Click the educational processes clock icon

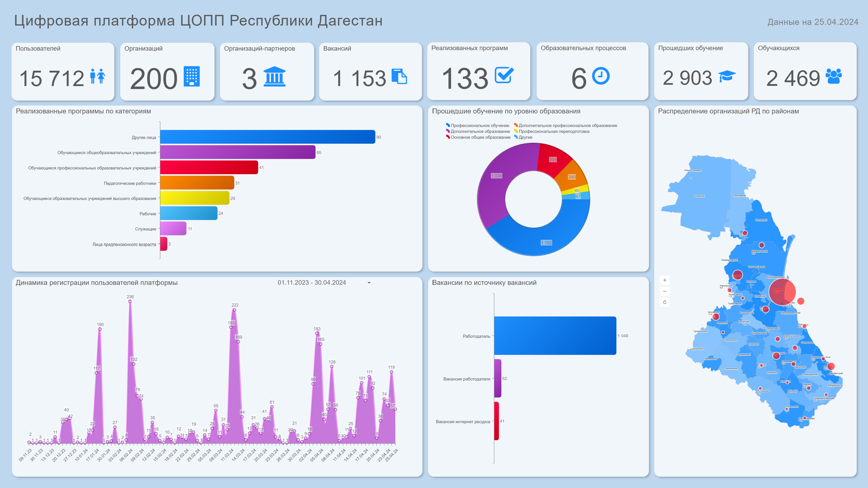tap(601, 76)
